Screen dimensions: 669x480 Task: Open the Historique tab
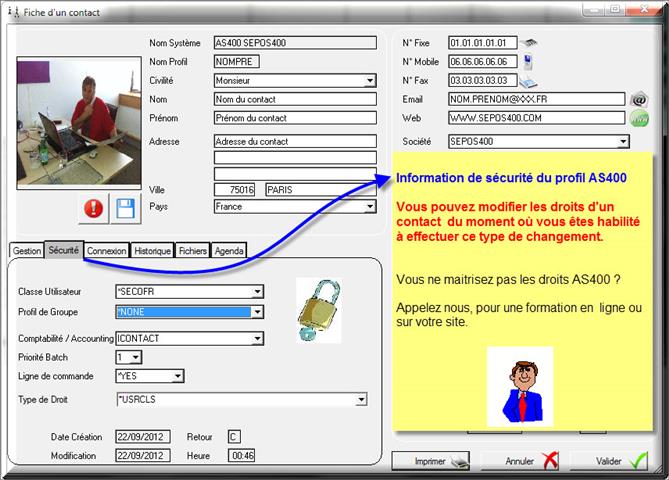(152, 251)
